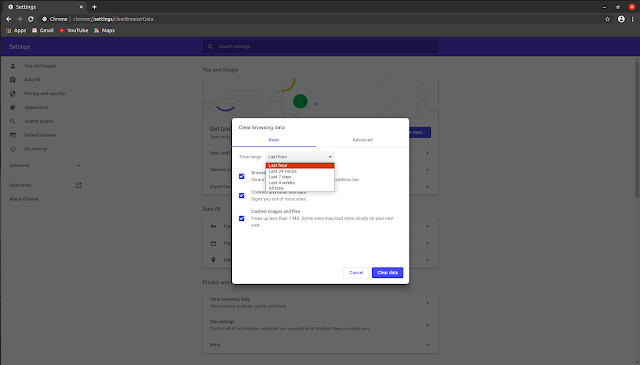Untick the Cached images and files checkbox
This screenshot has height=365, width=640.
point(242,218)
